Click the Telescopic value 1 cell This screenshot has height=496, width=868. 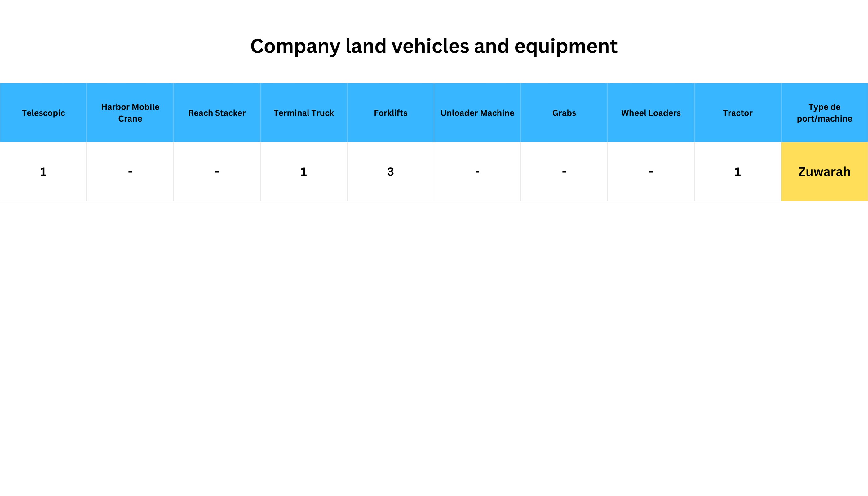click(x=43, y=172)
